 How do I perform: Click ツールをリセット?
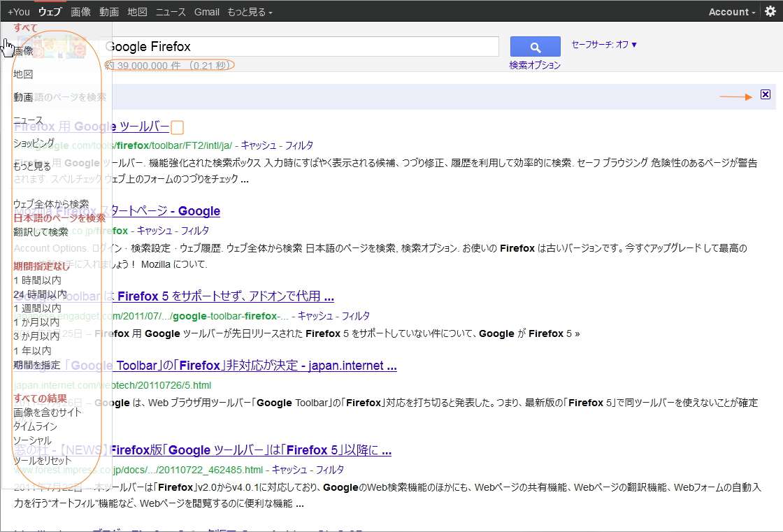pos(43,460)
